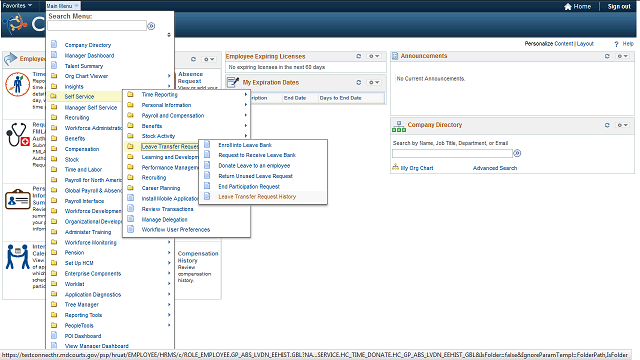Click the Search Menu input field
Image resolution: width=640 pixels, height=360 pixels.
[x=97, y=26]
